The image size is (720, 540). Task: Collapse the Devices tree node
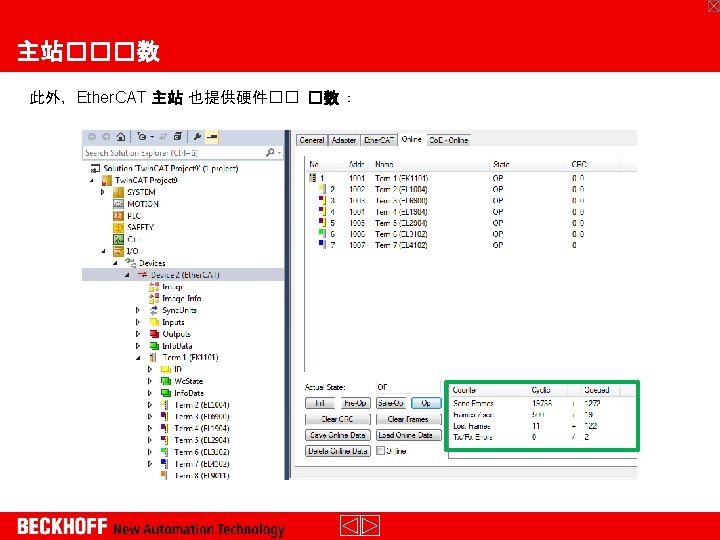point(115,263)
